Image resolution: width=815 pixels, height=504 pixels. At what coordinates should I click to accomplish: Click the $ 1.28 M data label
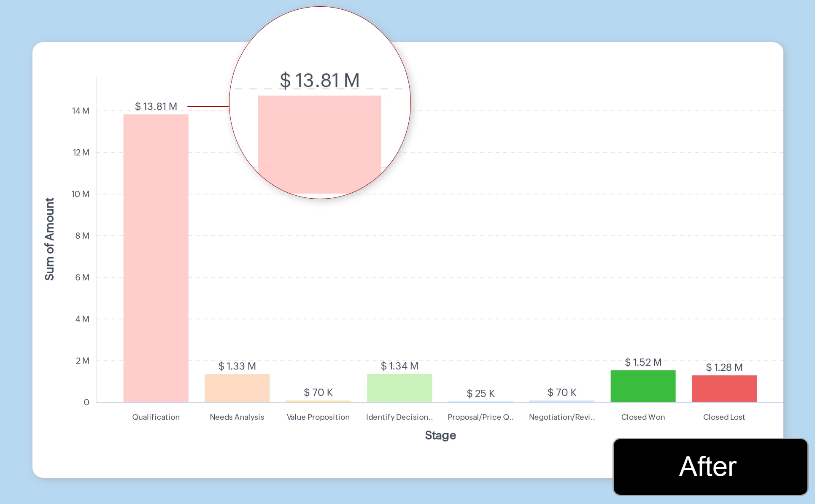coord(724,367)
